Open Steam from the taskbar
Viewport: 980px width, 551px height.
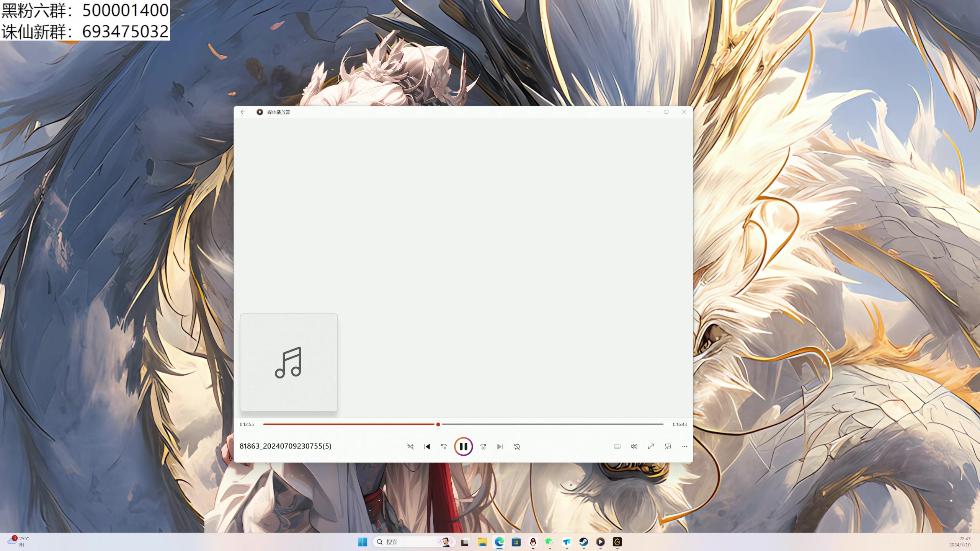583,542
